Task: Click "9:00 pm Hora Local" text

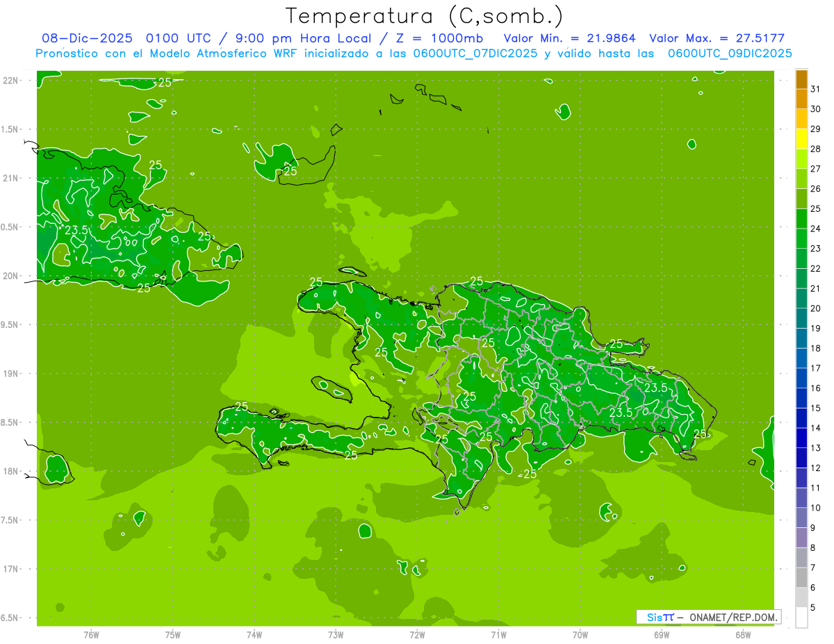Action: pos(303,38)
